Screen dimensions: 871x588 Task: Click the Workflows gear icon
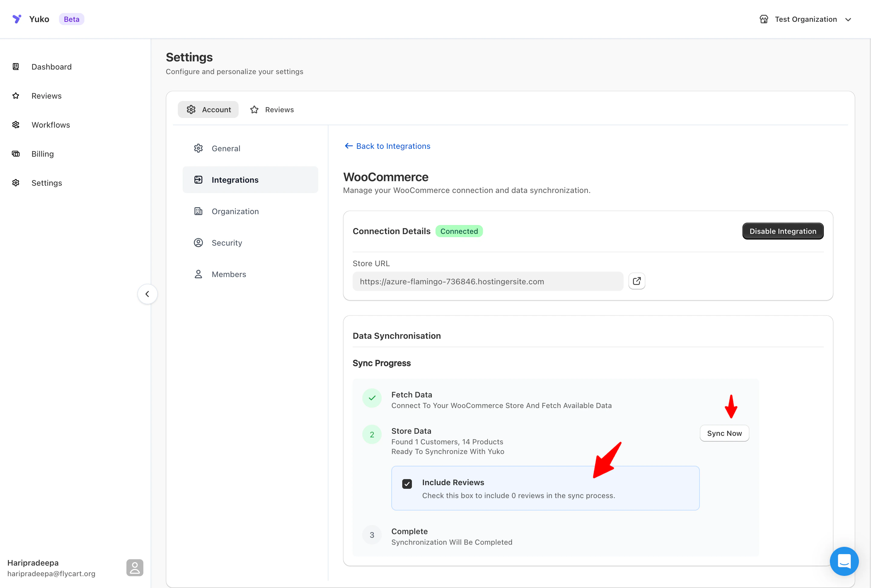click(x=16, y=125)
